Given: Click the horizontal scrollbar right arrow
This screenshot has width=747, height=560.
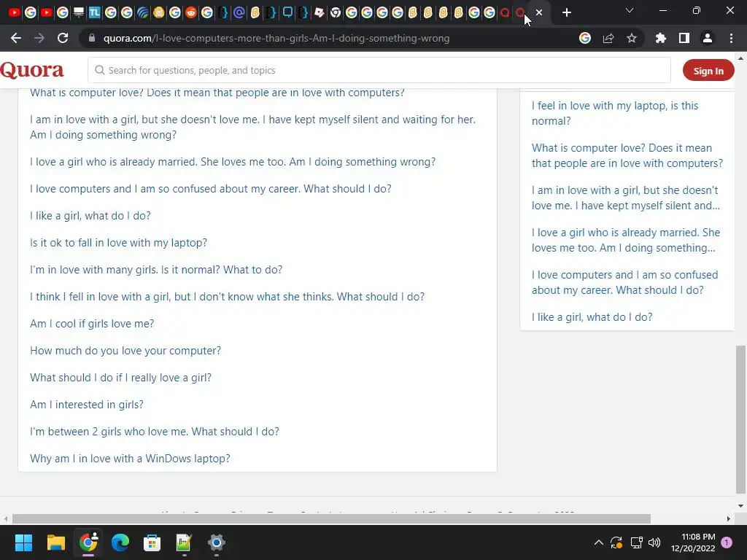Looking at the screenshot, I should coord(729,518).
